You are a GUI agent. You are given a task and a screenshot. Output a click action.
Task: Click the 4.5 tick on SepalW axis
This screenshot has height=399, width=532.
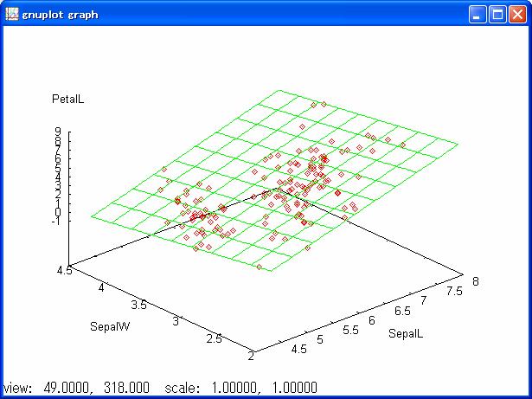tap(62, 270)
